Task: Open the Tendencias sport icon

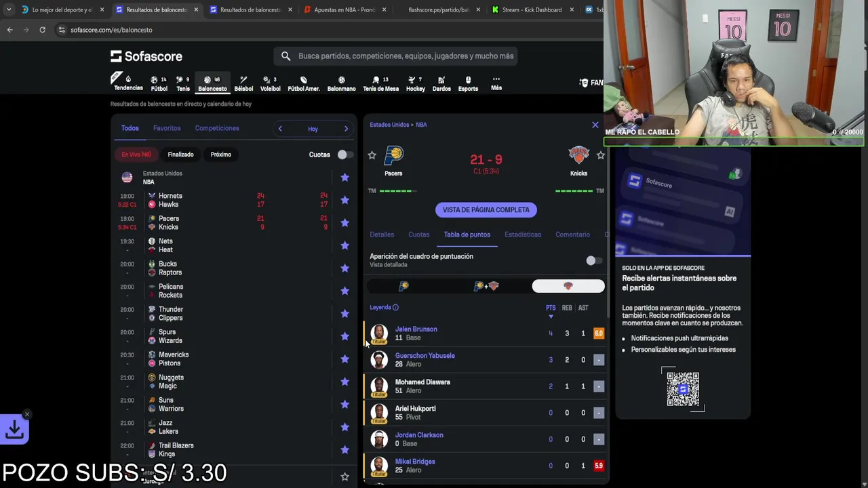Action: tap(128, 83)
